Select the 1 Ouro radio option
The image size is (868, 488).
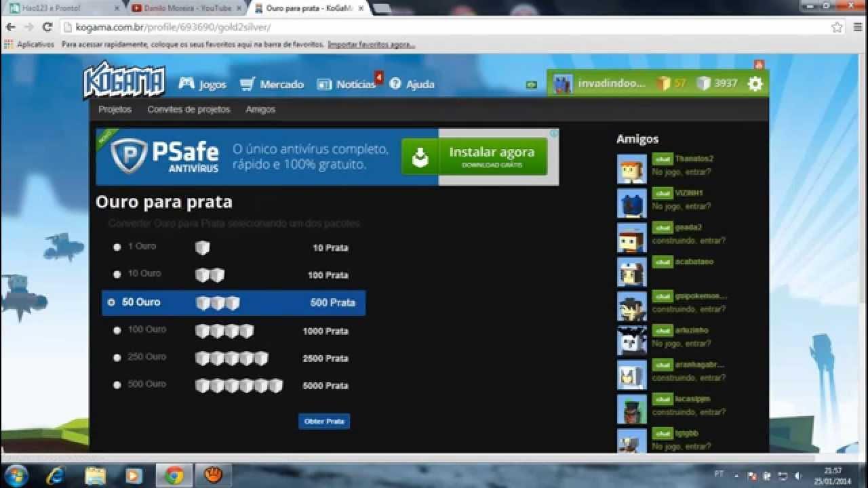[x=117, y=247]
